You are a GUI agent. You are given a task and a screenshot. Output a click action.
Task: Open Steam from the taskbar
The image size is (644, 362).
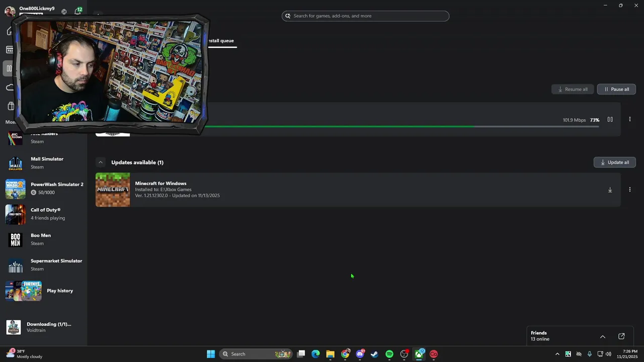tap(374, 354)
